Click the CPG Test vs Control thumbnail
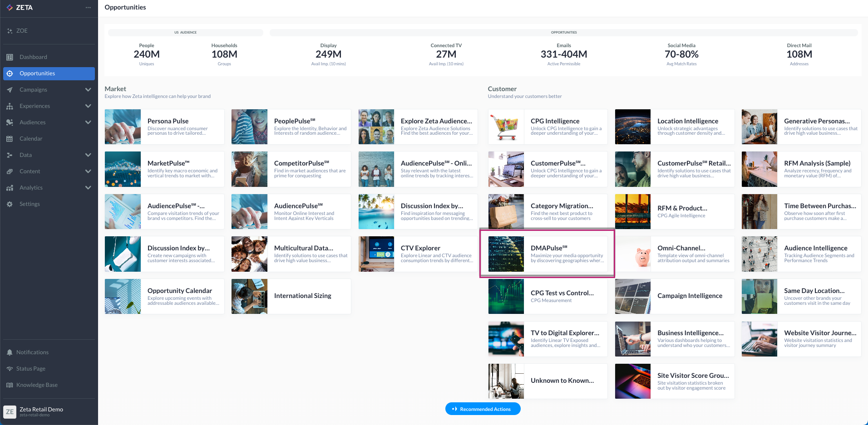Image resolution: width=868 pixels, height=425 pixels. pyautogui.click(x=506, y=296)
